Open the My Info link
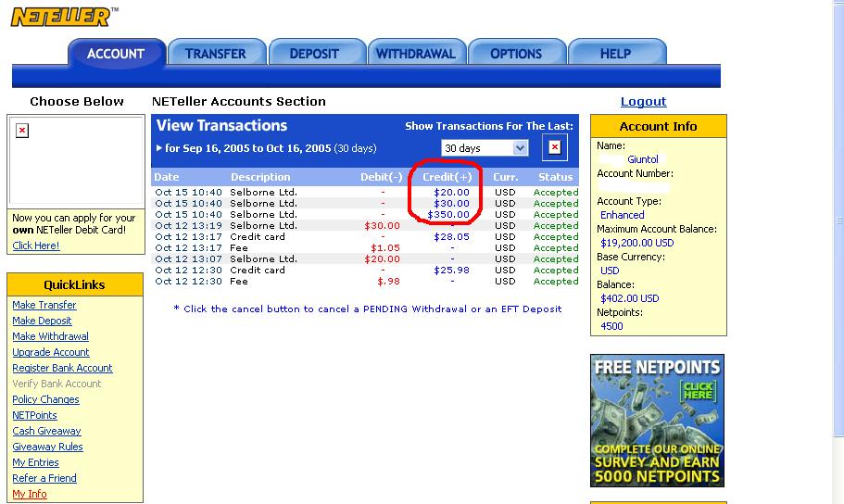Image resolution: width=844 pixels, height=504 pixels. (x=30, y=494)
